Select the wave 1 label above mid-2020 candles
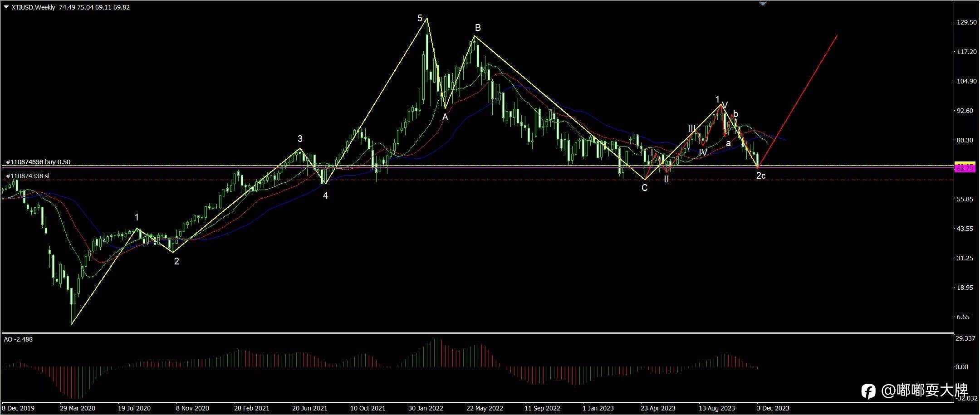Image resolution: width=980 pixels, height=415 pixels. tap(137, 218)
